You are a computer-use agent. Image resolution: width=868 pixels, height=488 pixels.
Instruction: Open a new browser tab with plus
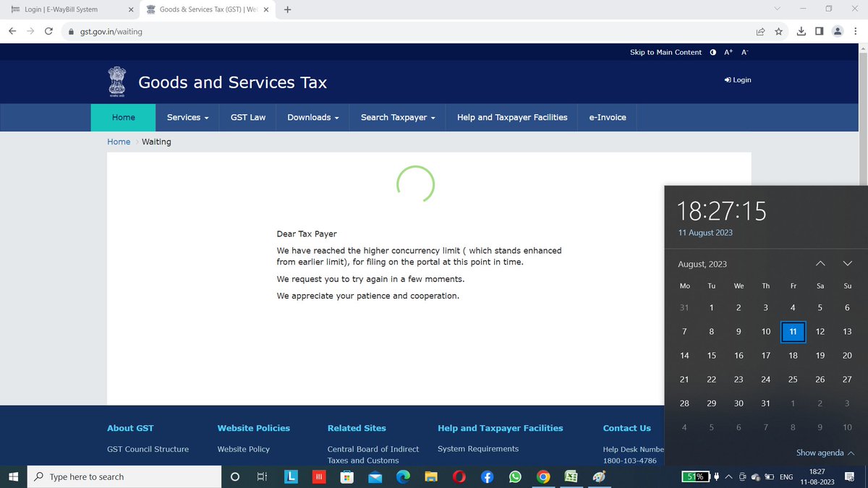288,9
